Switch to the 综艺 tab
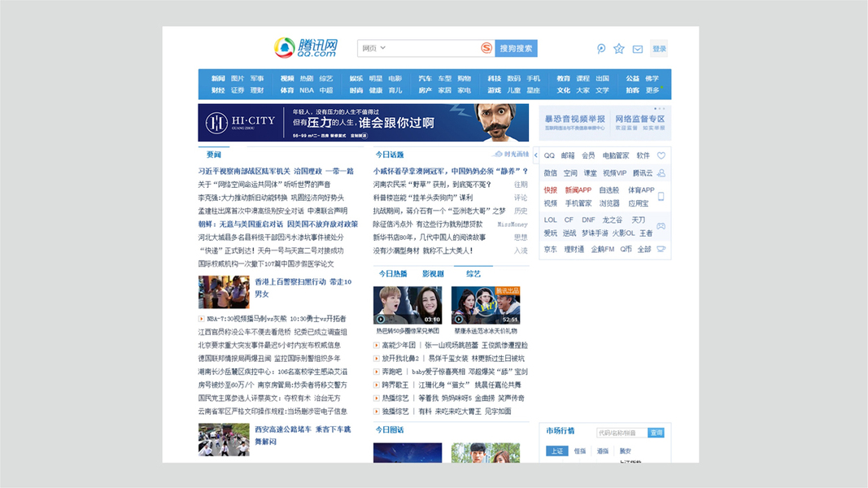The image size is (868, 488). coord(473,273)
